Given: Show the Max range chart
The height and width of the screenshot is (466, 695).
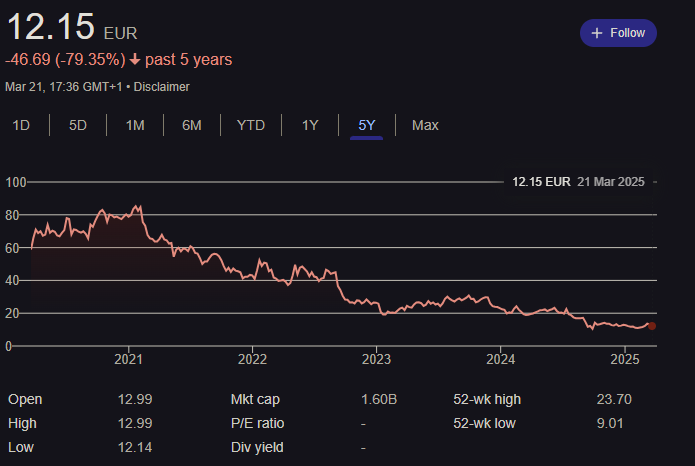Looking at the screenshot, I should [425, 125].
